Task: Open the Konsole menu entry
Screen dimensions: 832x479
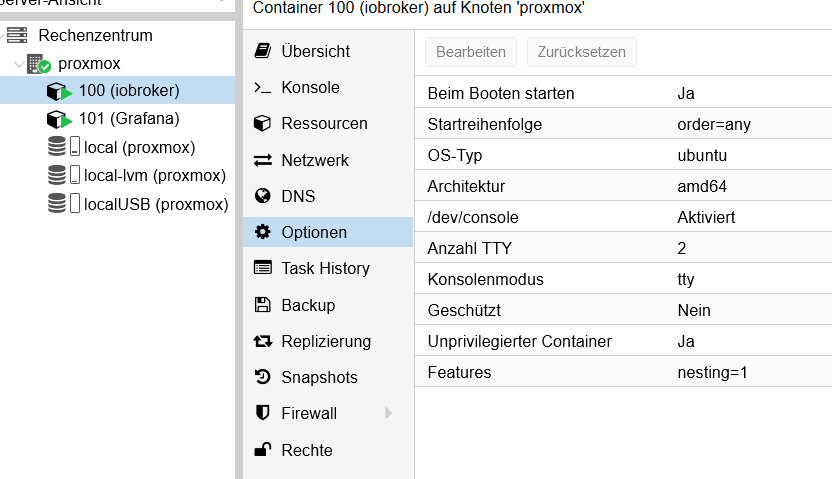Action: (310, 88)
